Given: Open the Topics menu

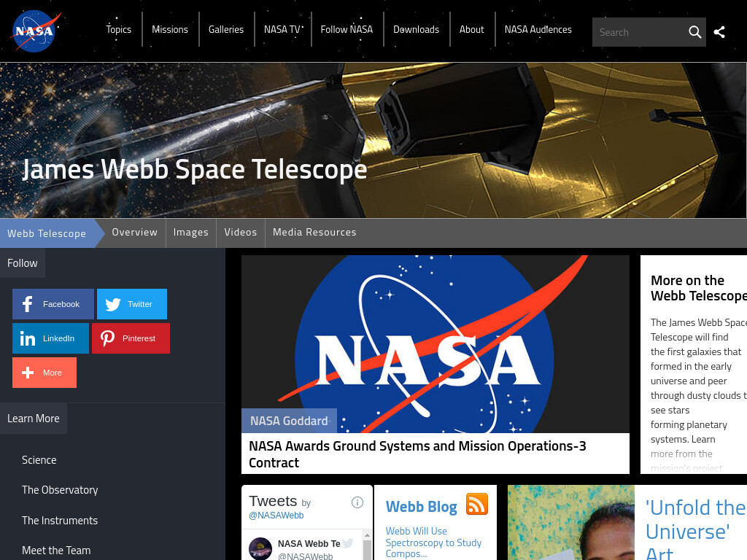Looking at the screenshot, I should [119, 29].
